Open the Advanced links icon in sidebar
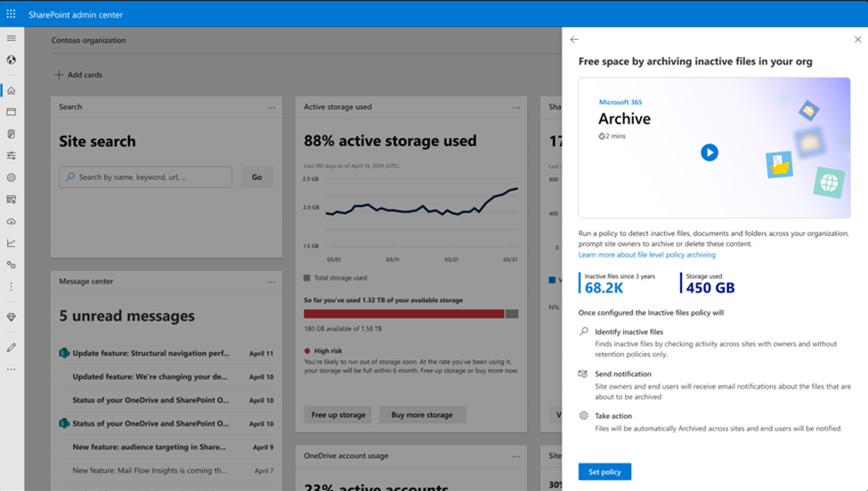Screen dimensions: 868x491 click(x=11, y=265)
